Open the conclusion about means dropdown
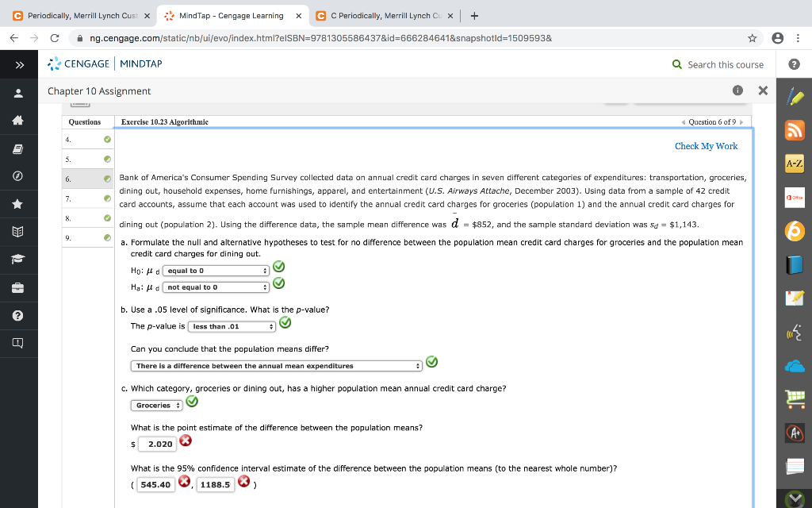 pyautogui.click(x=277, y=366)
